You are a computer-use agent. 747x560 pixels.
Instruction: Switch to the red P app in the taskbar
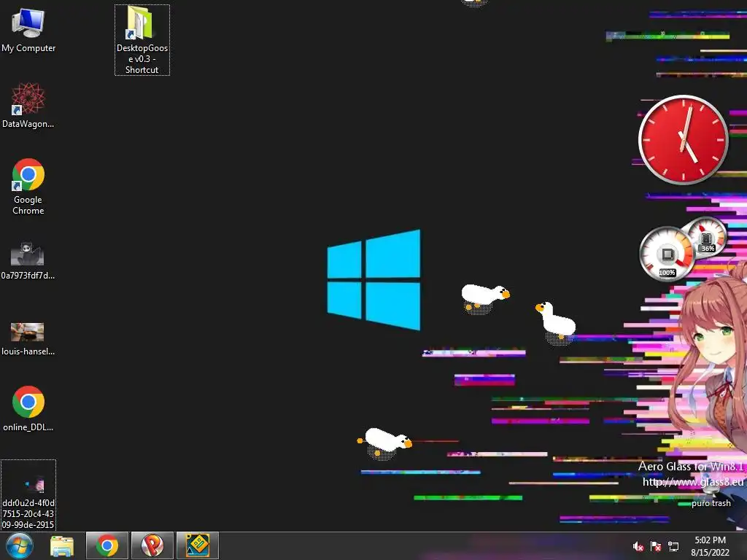(152, 545)
